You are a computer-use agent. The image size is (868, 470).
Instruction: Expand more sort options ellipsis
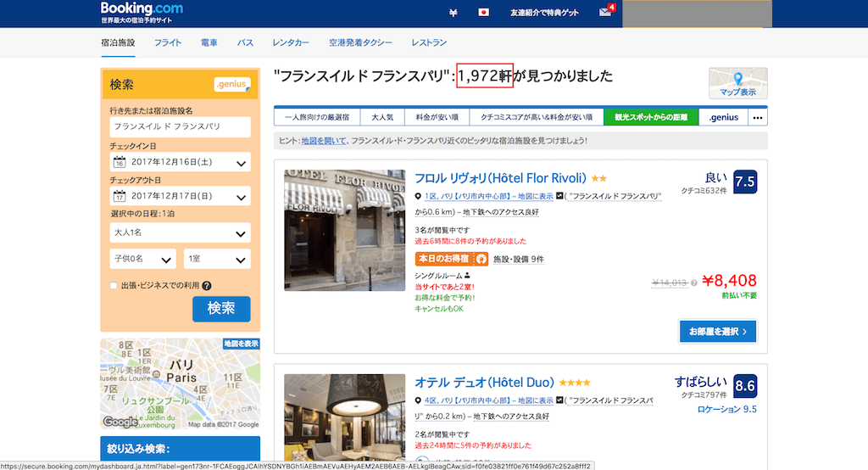point(757,117)
